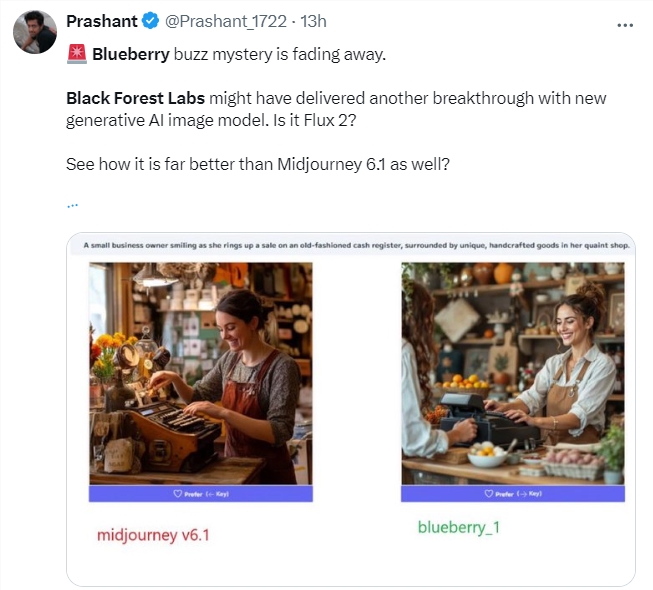Click the green blueberry_1 label
This screenshot has width=653, height=590.
point(458,526)
